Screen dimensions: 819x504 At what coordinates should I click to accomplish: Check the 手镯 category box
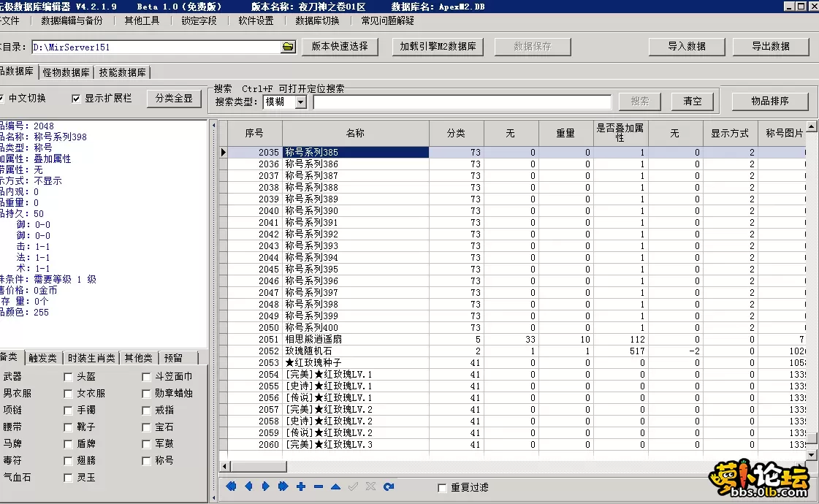pyautogui.click(x=68, y=411)
